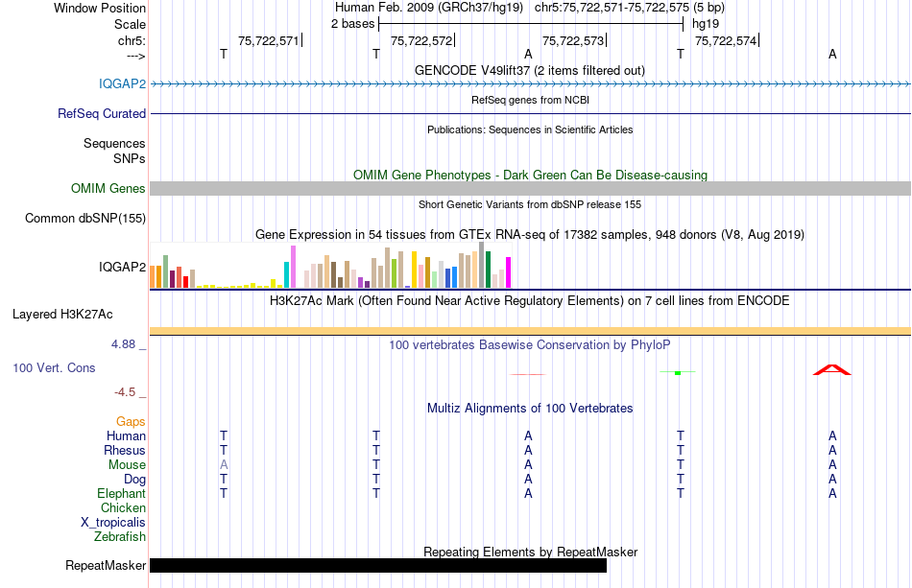The image size is (912, 588).
Task: Click the GTEx IQGAP2 track label
Action: tap(122, 268)
